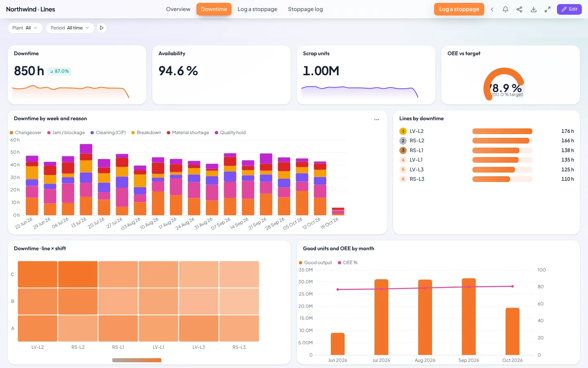Toggle the Material shortage legend series
Viewport: 588px width, 368px height.
pos(188,132)
